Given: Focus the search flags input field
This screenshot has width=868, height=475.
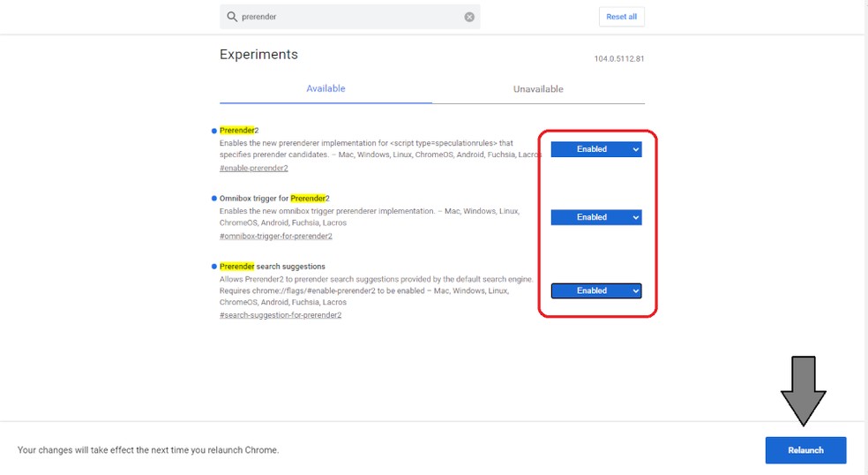Looking at the screenshot, I should (x=348, y=17).
